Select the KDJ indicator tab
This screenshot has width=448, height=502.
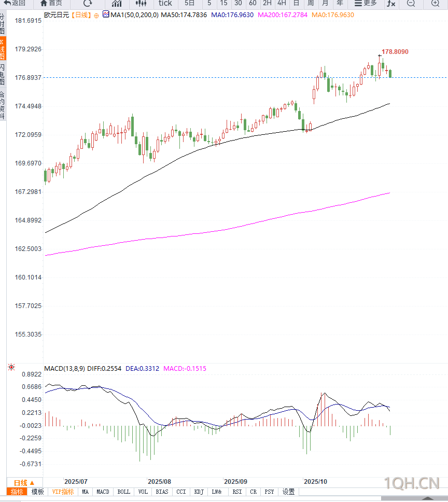[199, 492]
